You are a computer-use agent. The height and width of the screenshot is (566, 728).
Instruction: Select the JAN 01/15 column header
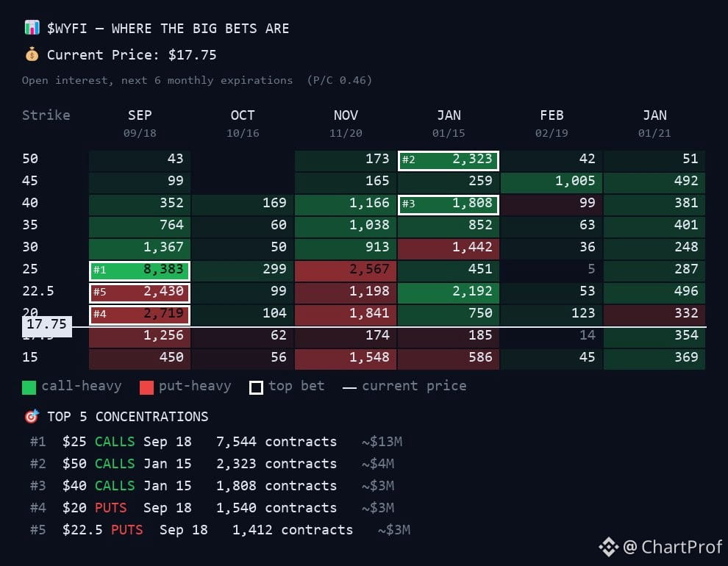click(449, 123)
